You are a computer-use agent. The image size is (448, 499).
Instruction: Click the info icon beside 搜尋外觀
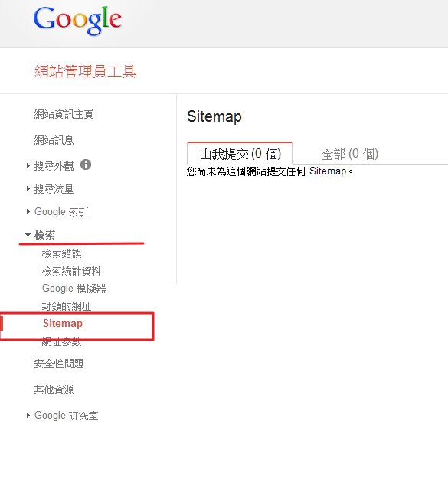coord(86,165)
